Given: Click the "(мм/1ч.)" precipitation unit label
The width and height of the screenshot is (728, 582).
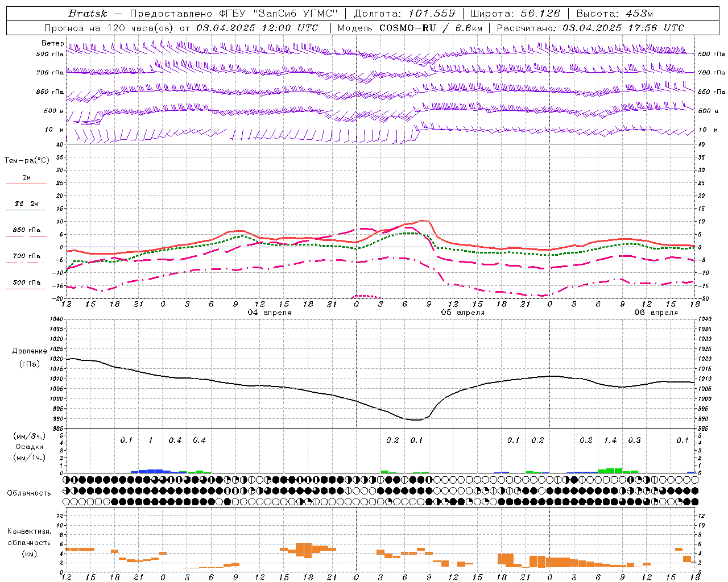Looking at the screenshot, I should 30,458.
